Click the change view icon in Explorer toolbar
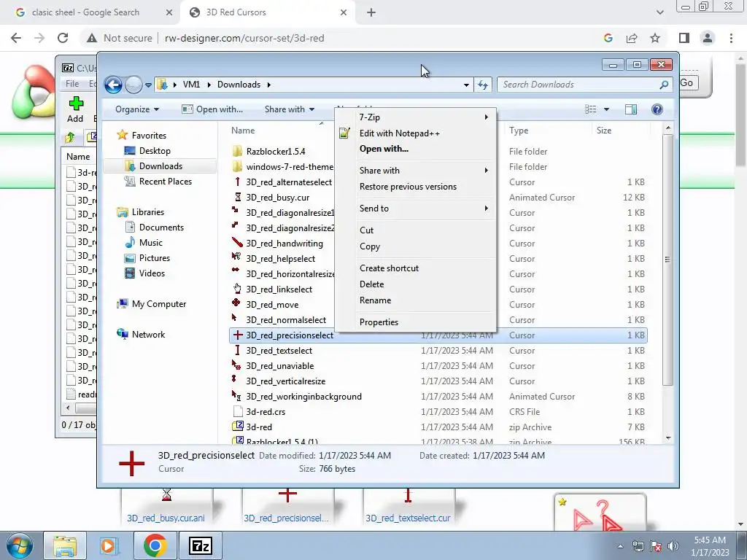Screen dimensions: 747x560 [x=591, y=109]
